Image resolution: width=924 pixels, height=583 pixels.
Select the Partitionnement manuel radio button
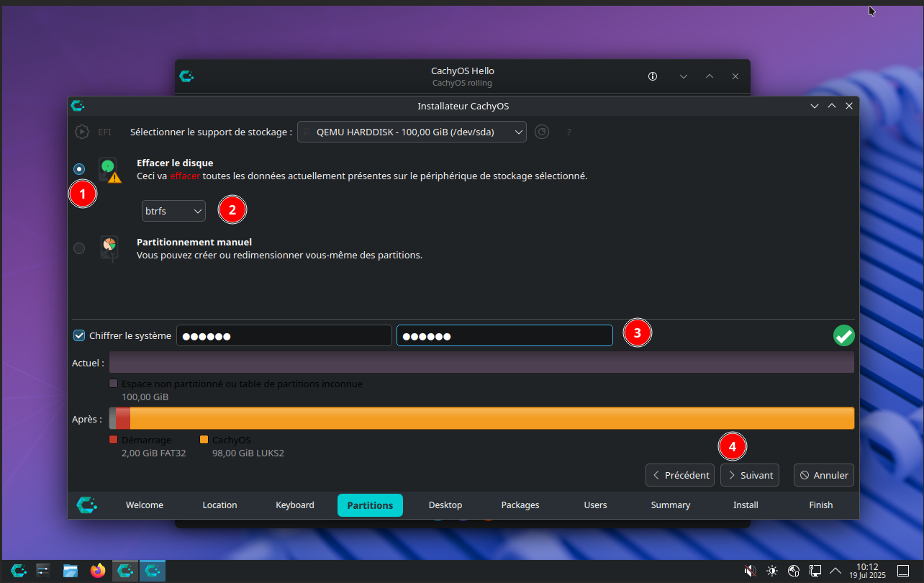pos(79,248)
